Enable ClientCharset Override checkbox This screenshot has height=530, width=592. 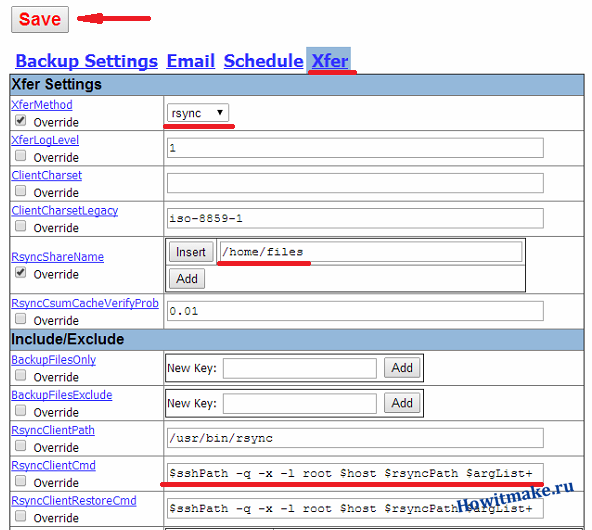[20, 191]
